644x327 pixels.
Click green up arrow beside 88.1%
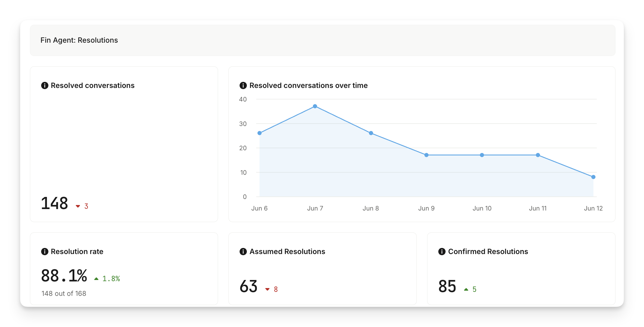[x=96, y=279]
